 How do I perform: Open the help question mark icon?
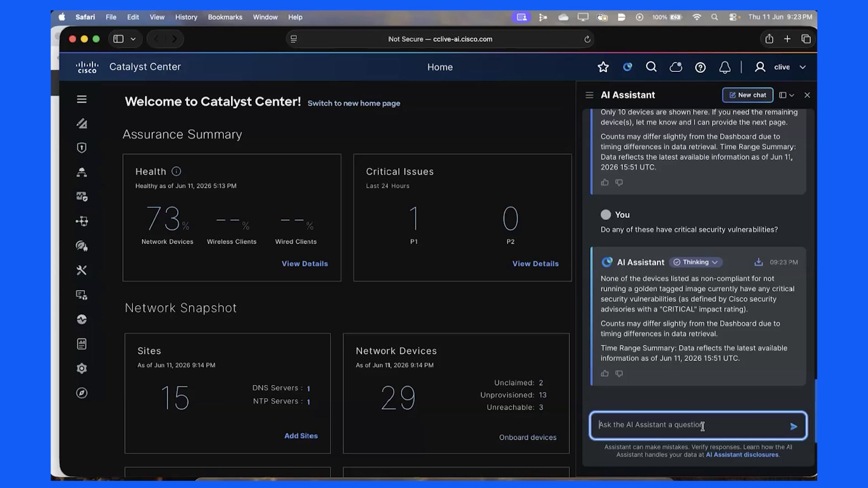click(x=700, y=67)
